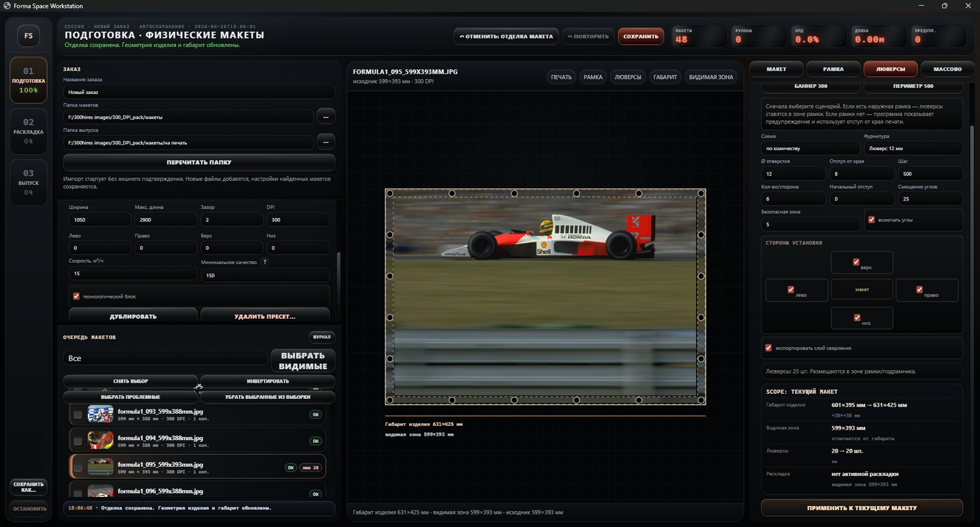Browse for Папка выпуска with ellipsis button
980x527 pixels.
pos(325,142)
